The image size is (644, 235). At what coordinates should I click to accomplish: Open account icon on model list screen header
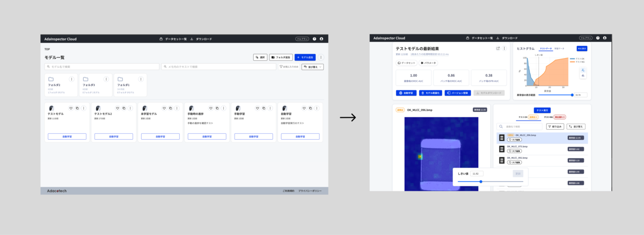pyautogui.click(x=321, y=39)
